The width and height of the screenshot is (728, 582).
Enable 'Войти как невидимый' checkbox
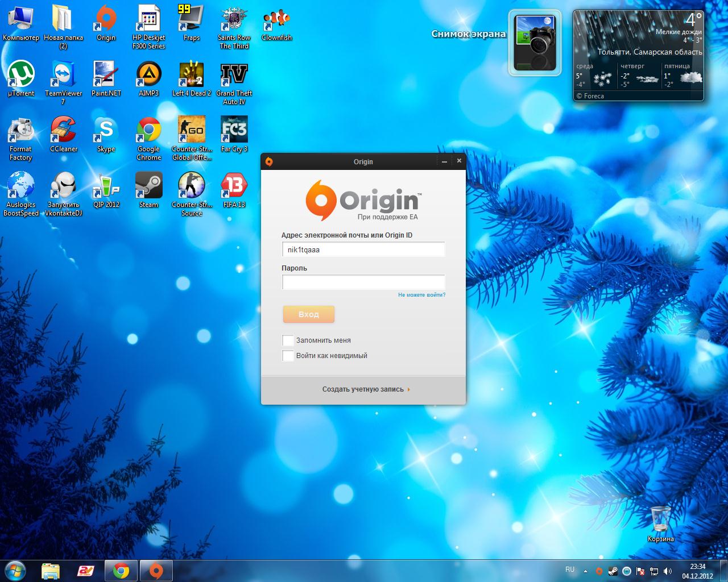click(288, 356)
